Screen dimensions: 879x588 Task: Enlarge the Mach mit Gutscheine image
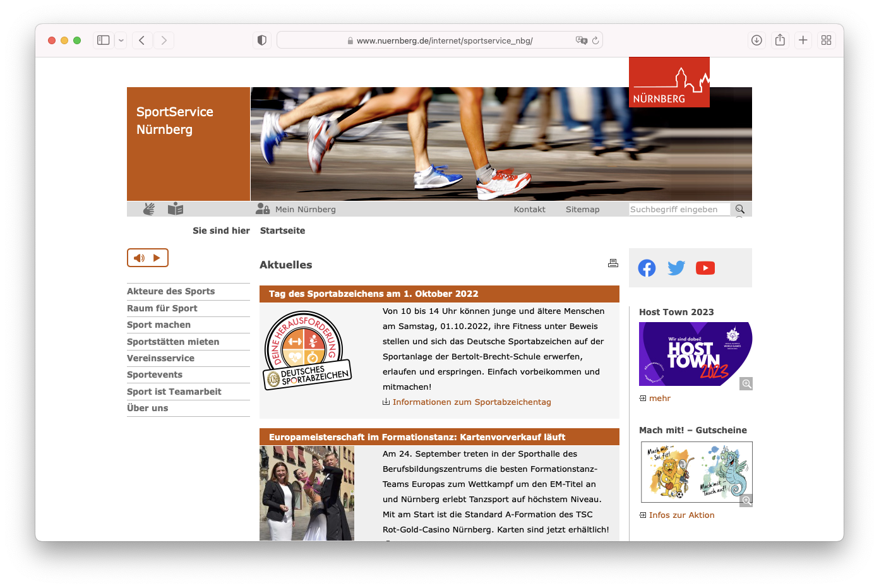point(746,500)
